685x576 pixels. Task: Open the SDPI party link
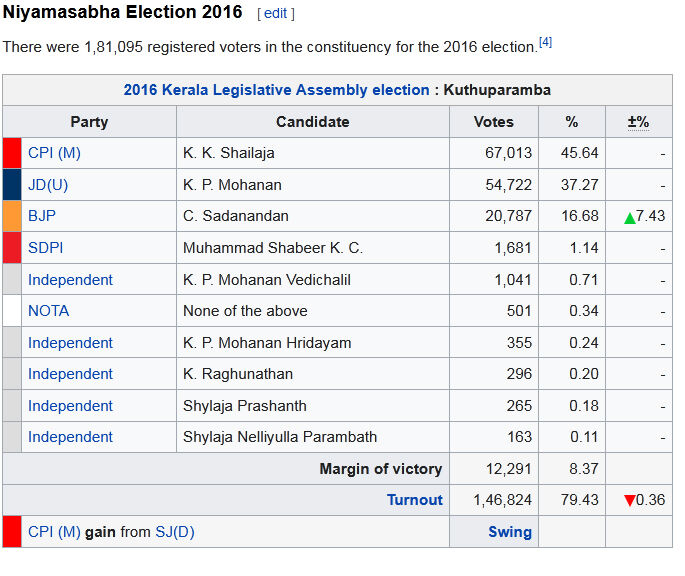pyautogui.click(x=45, y=248)
